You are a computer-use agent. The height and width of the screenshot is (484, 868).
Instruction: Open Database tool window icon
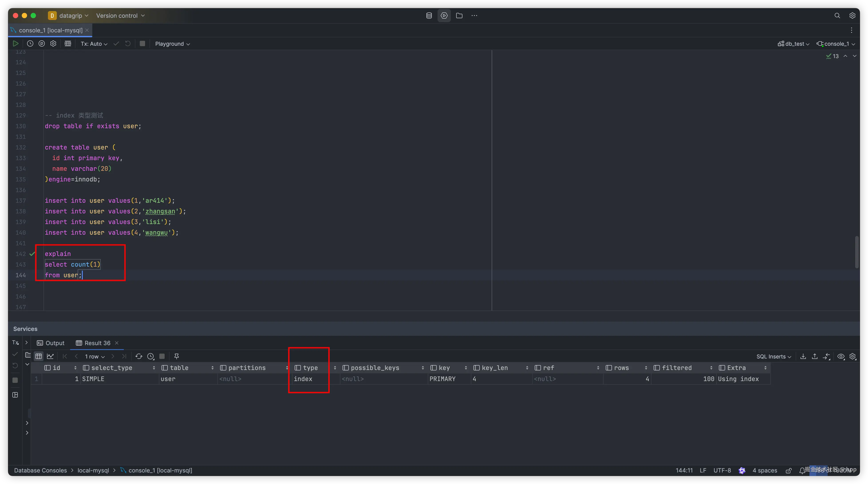[429, 16]
